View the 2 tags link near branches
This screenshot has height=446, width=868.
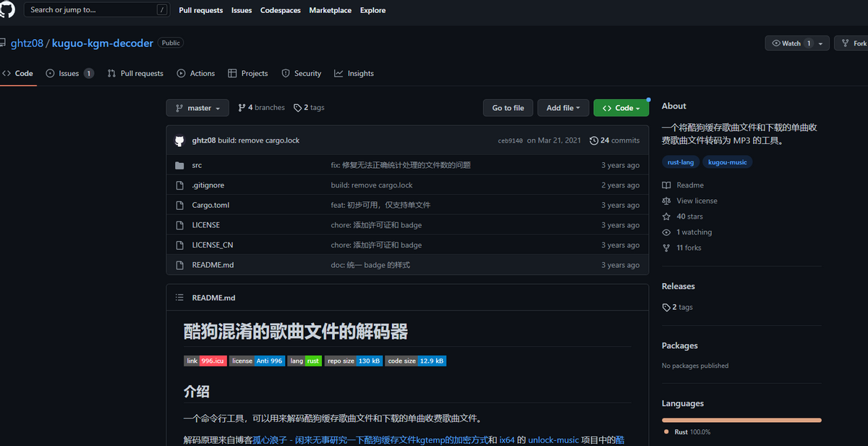pyautogui.click(x=309, y=108)
